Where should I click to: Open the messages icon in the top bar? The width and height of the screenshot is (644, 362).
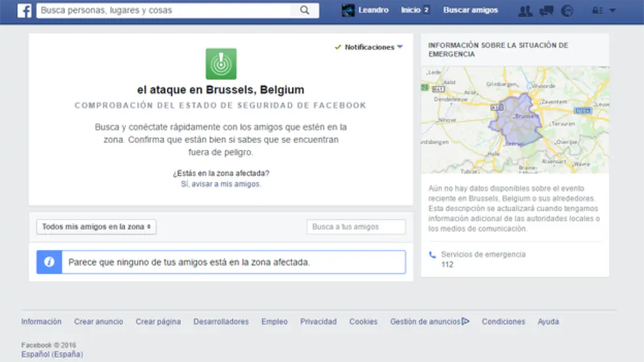click(546, 10)
